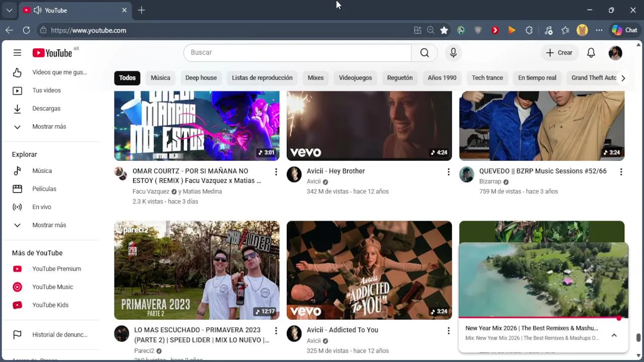644x362 pixels.
Task: Open Tus videos in sidebar
Action: tap(51, 90)
